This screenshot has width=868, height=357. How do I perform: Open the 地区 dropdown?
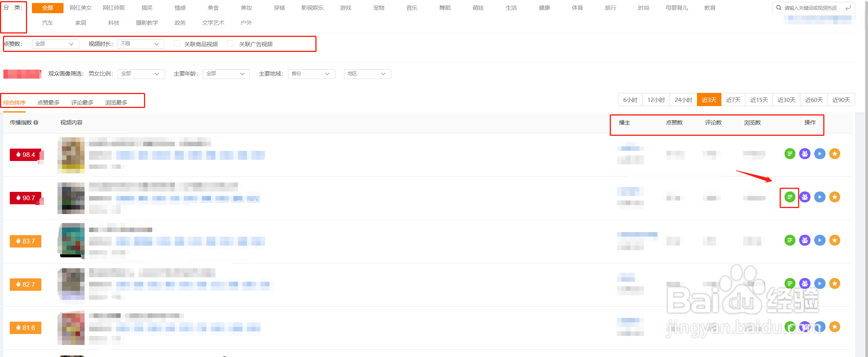368,74
